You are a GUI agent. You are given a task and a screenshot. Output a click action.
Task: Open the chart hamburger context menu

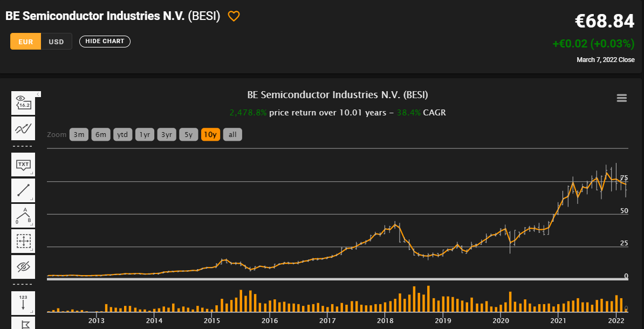pos(622,98)
